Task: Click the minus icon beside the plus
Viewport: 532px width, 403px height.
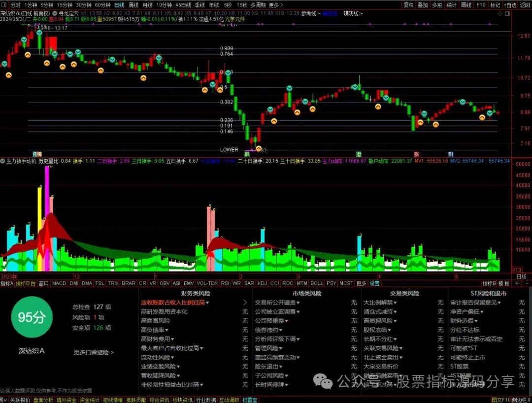Action: [x=527, y=284]
